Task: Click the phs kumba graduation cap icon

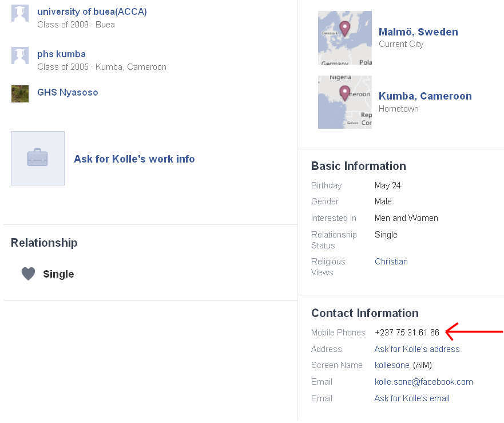Action: [20, 56]
